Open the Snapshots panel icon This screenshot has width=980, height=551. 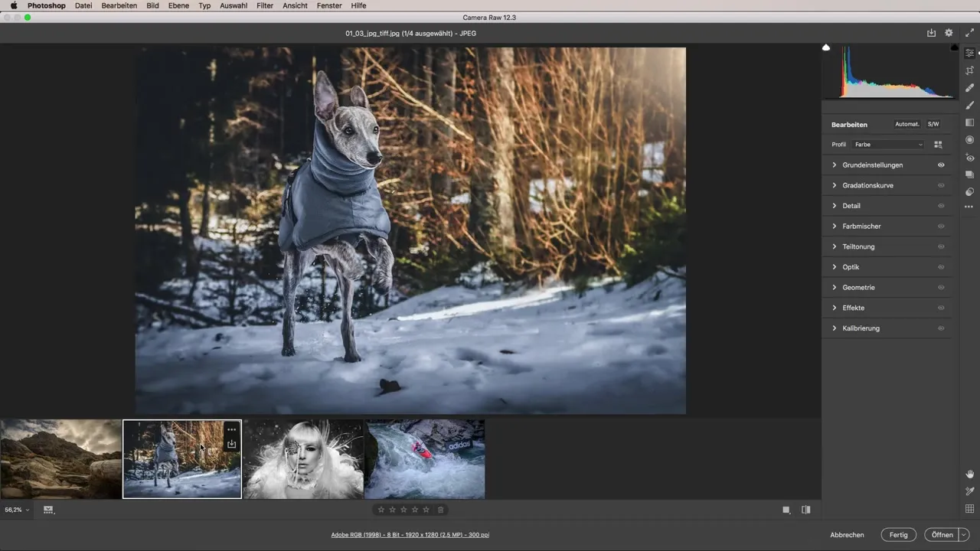point(969,174)
